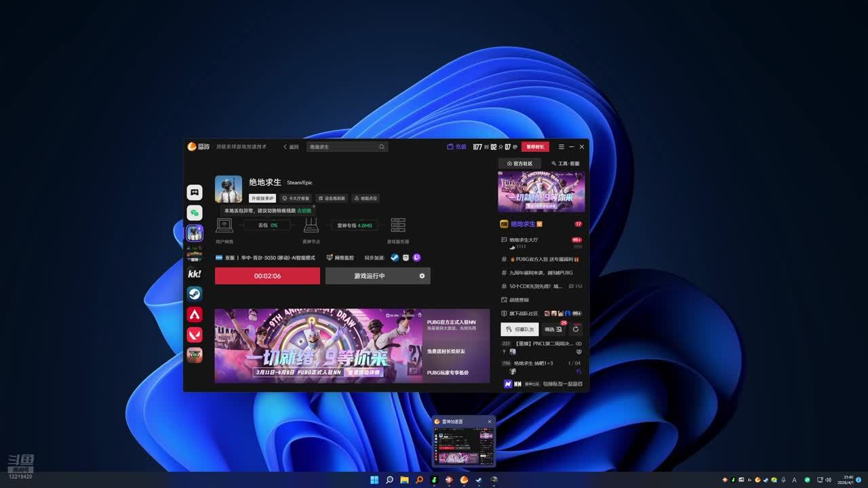The height and width of the screenshot is (488, 868).
Task: Click the 雷神加速器 taskbar preview thumbnail
Action: pos(463,446)
